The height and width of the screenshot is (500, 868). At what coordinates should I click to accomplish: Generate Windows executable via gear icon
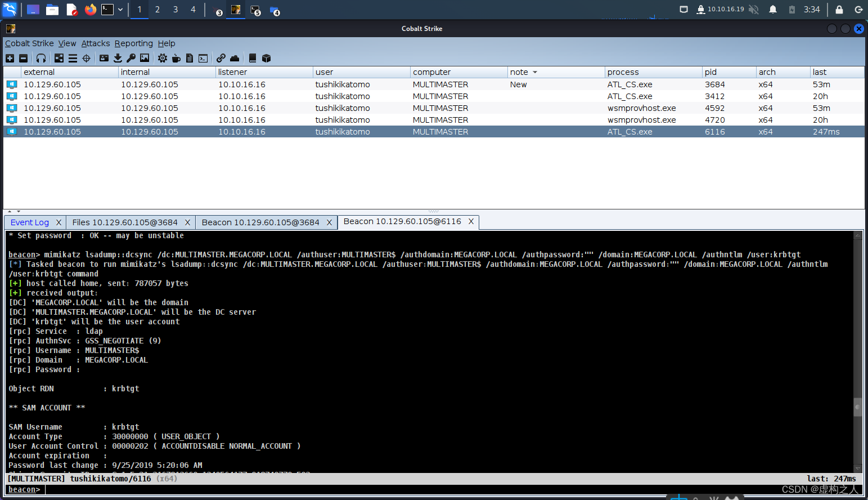[163, 58]
